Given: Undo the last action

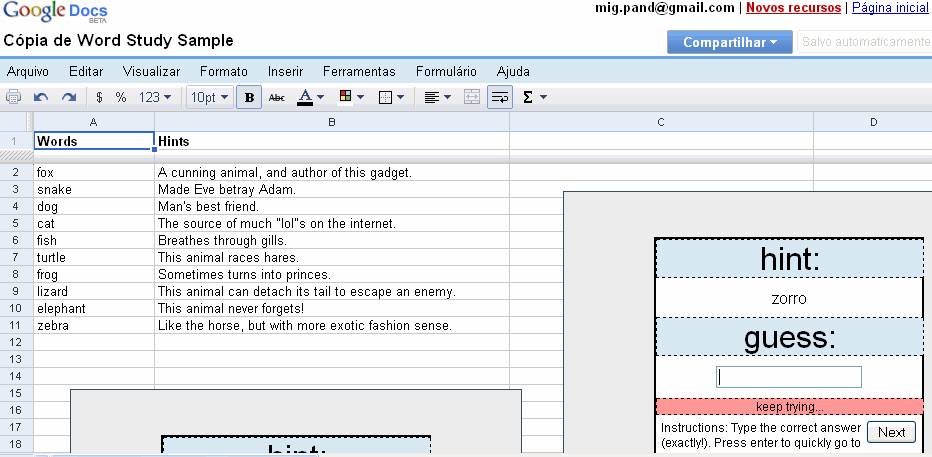Looking at the screenshot, I should pyautogui.click(x=41, y=97).
